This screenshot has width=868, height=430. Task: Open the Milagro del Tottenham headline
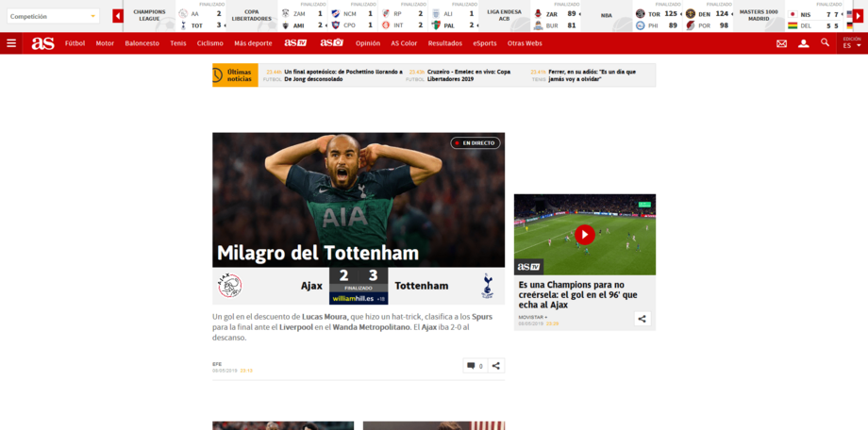click(x=317, y=253)
